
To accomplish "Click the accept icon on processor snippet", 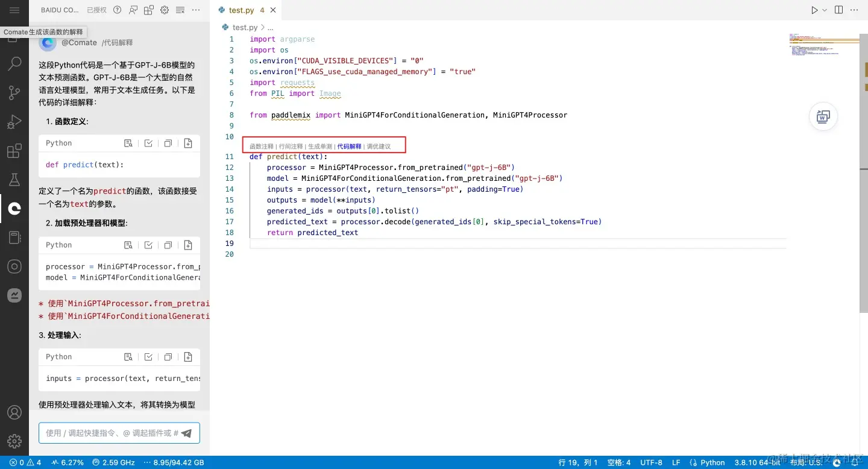I will 148,245.
